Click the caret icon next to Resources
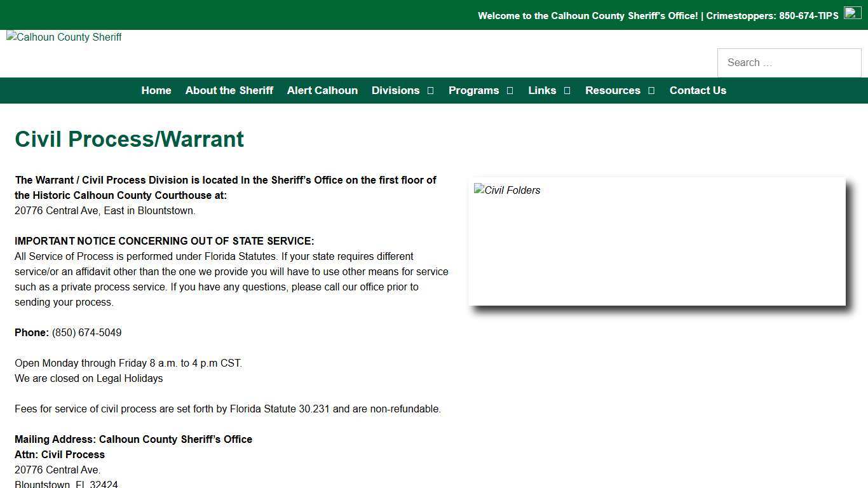 tap(651, 90)
